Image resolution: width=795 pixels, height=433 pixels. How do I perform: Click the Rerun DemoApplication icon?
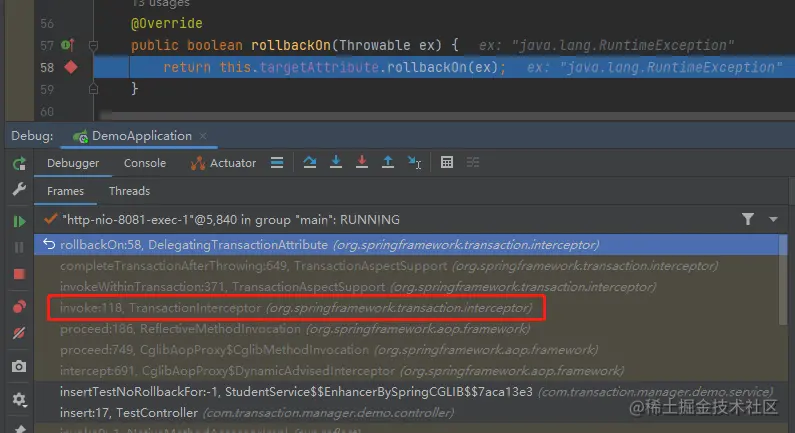click(19, 163)
